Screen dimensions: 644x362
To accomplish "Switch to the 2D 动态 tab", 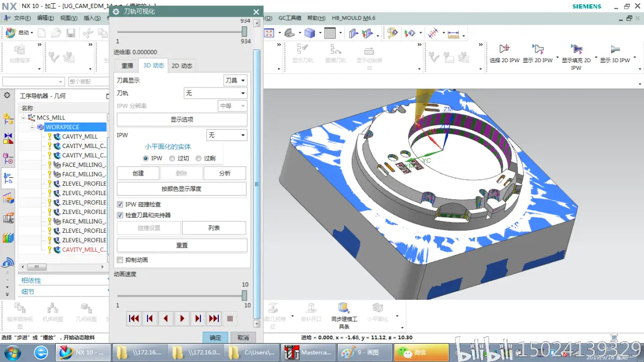I will [x=182, y=66].
